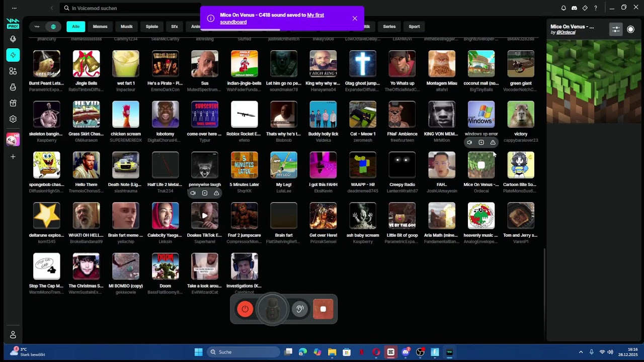This screenshot has height=362, width=644.
Task: Stop the currently playing sound
Action: point(323,309)
